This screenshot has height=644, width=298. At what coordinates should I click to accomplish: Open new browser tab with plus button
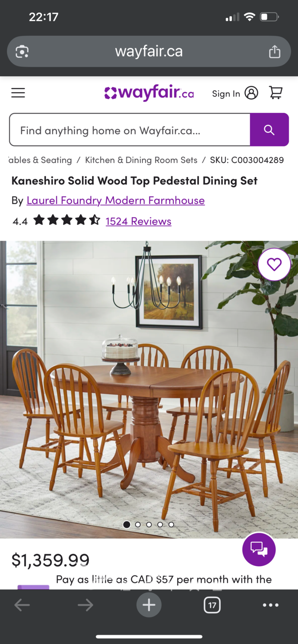149,605
